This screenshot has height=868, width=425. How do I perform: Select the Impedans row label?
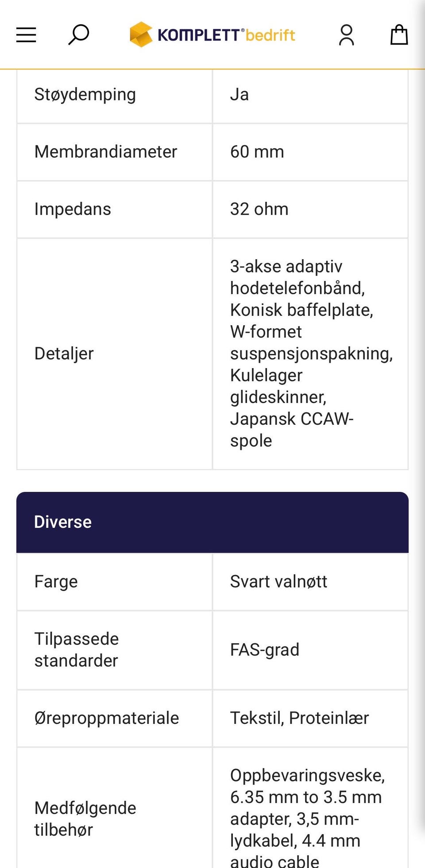73,209
